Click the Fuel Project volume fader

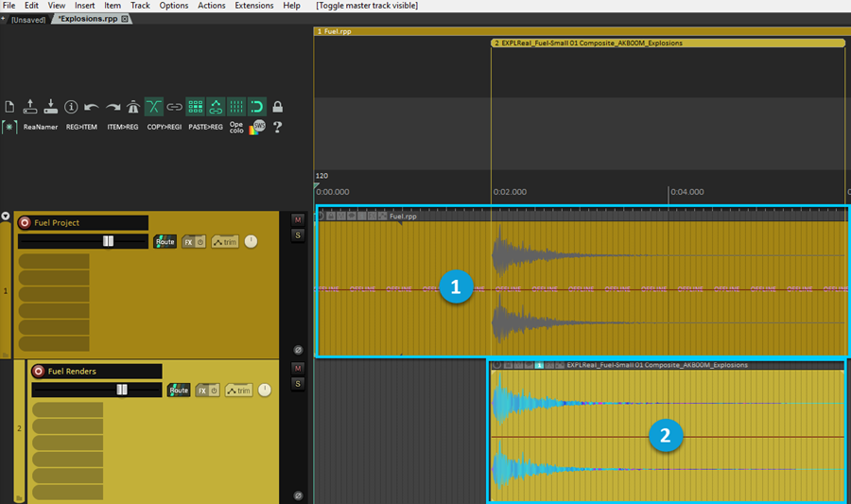coord(108,241)
